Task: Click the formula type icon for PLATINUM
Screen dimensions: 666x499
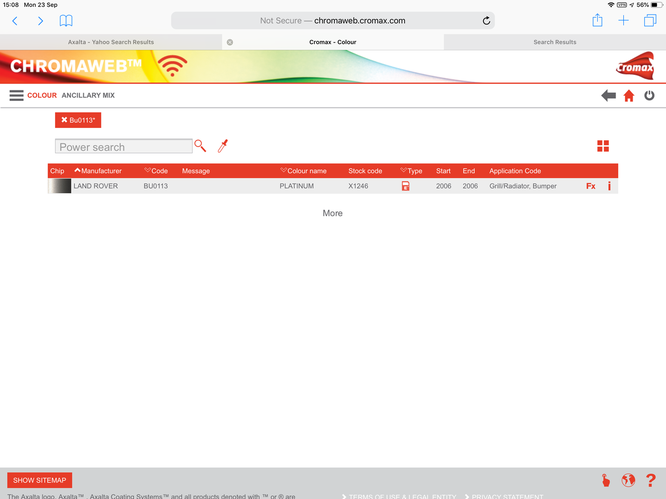Action: 406,186
